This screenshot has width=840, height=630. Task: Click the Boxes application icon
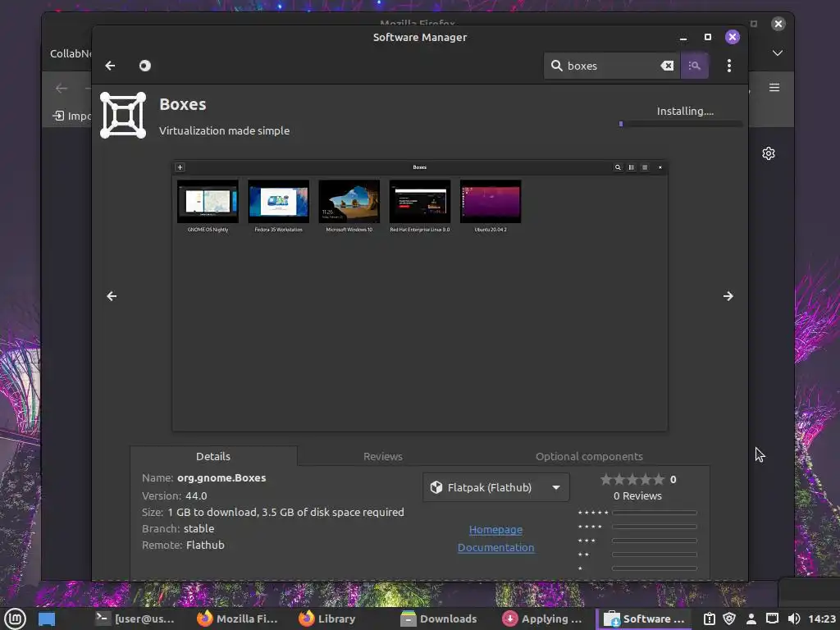coord(123,115)
